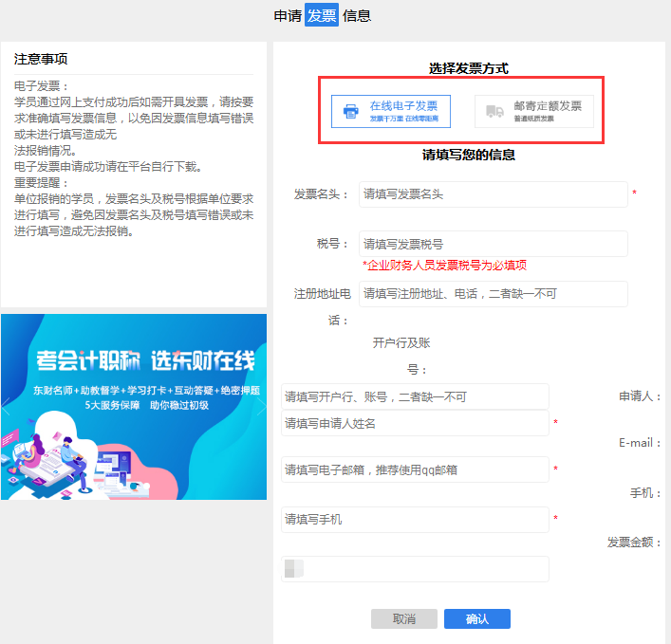Focus the 税号 invoice tax number field
This screenshot has width=671, height=644.
click(493, 244)
